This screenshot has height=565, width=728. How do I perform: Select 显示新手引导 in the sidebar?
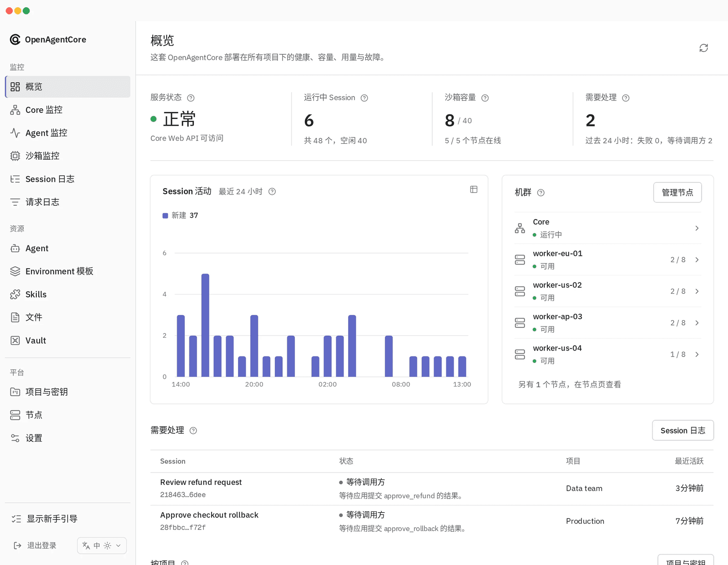(x=67, y=519)
